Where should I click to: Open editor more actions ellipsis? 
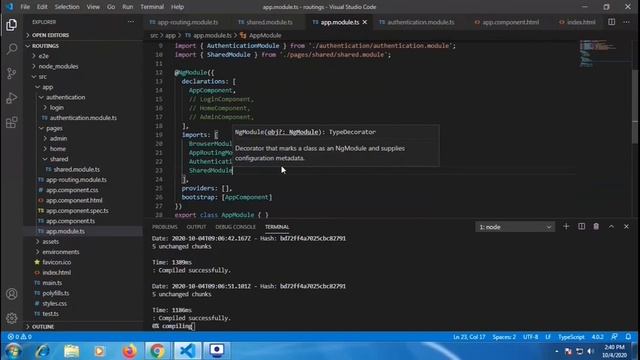coord(627,22)
